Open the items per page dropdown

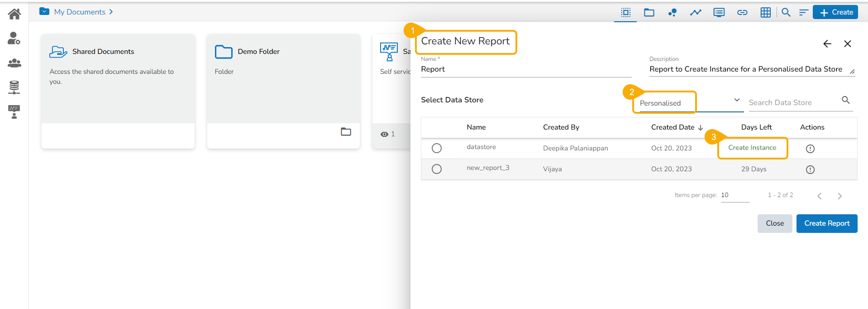click(734, 195)
